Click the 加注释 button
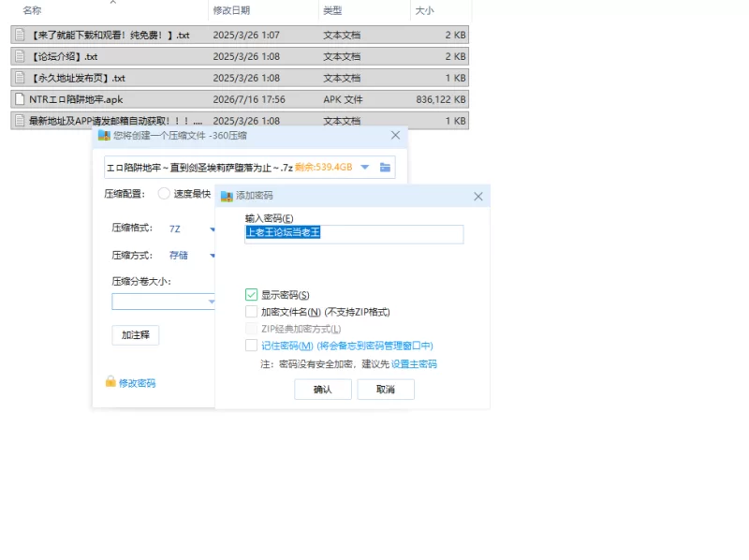 136,335
